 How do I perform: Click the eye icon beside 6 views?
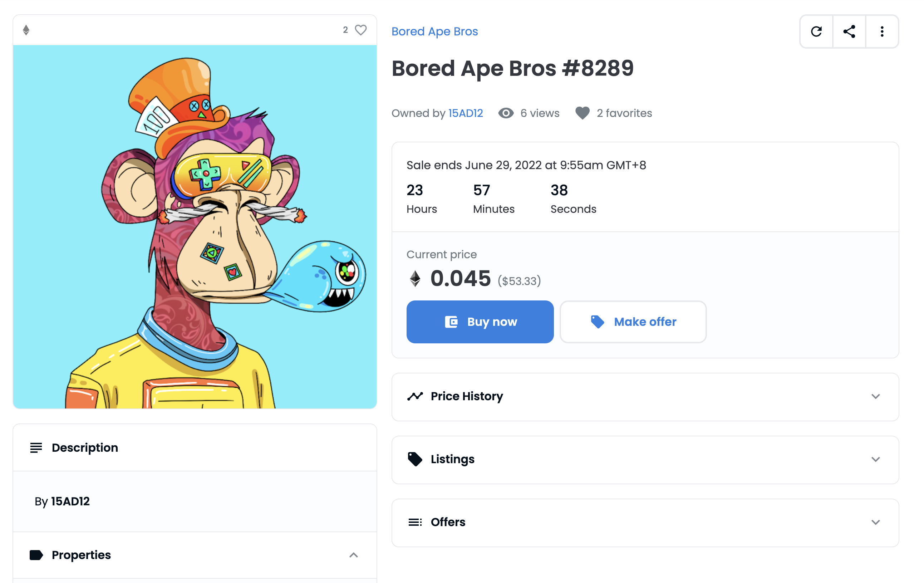(506, 113)
